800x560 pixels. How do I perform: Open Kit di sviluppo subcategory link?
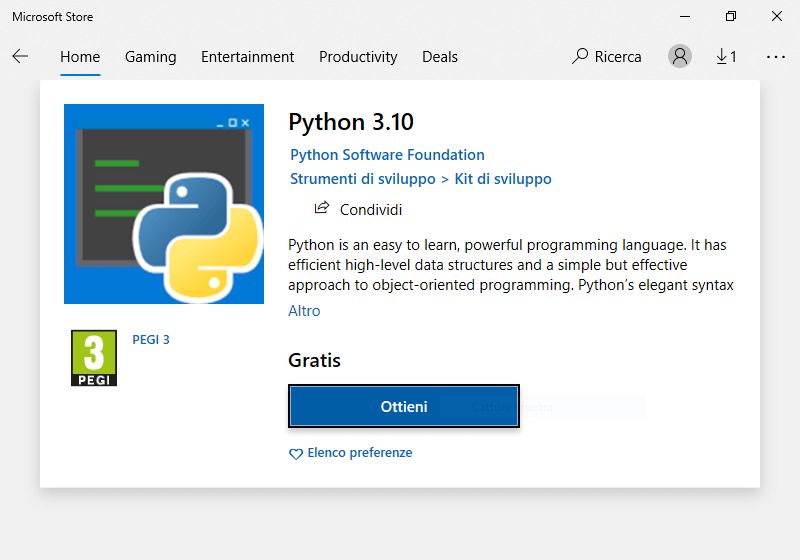tap(503, 179)
